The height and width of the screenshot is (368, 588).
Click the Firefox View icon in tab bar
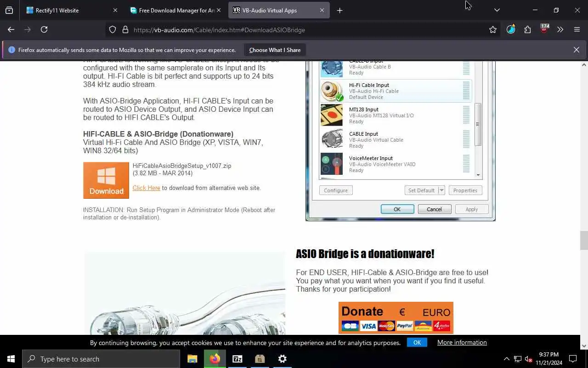click(9, 10)
